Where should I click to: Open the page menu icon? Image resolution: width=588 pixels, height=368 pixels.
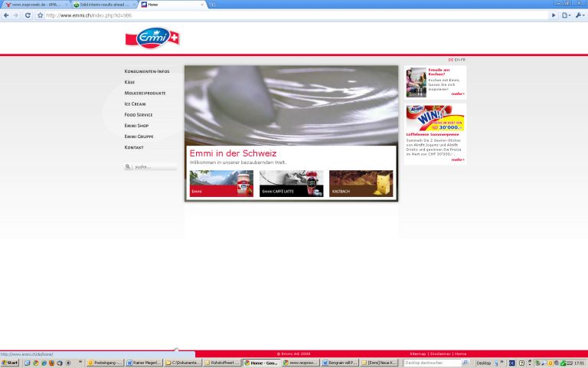tap(566, 15)
